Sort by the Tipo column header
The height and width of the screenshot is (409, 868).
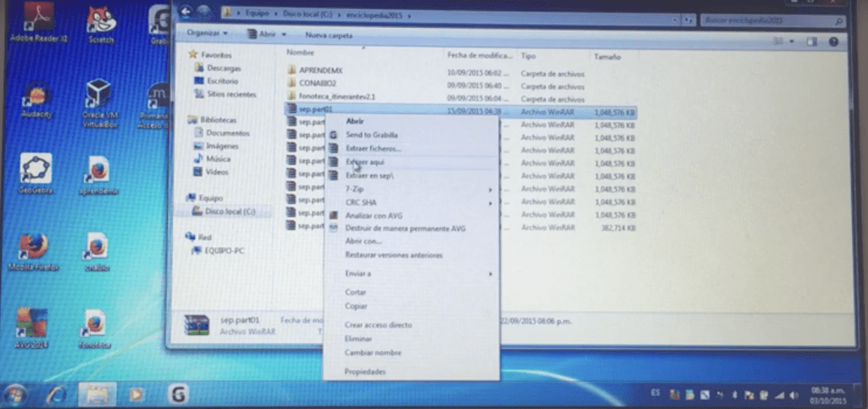[x=528, y=57]
